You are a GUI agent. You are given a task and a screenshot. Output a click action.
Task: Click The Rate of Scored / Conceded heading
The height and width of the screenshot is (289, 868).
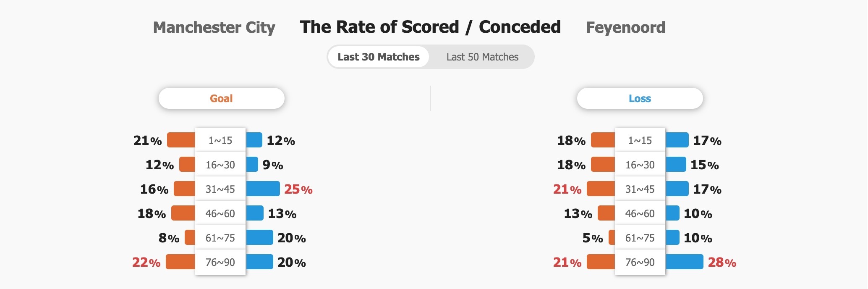tap(430, 27)
